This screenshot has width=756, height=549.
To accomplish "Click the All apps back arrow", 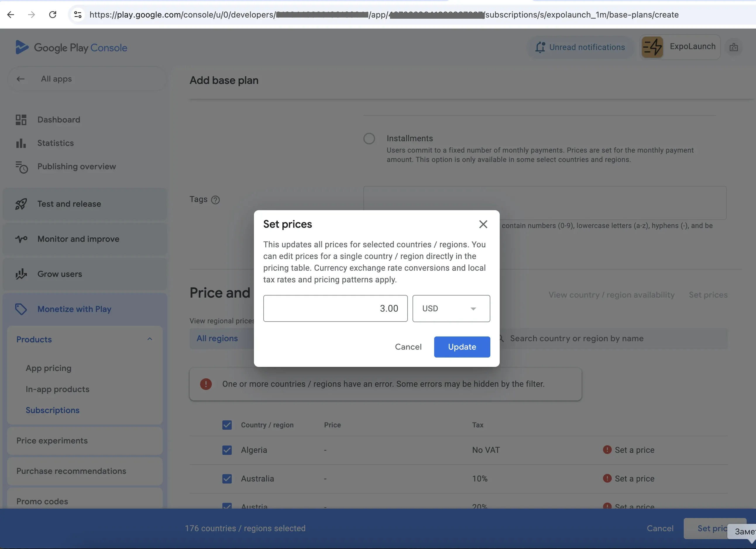I will (x=21, y=79).
